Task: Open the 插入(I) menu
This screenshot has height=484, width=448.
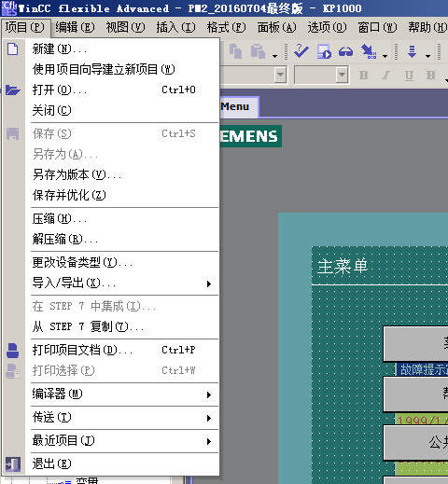Action: tap(176, 27)
